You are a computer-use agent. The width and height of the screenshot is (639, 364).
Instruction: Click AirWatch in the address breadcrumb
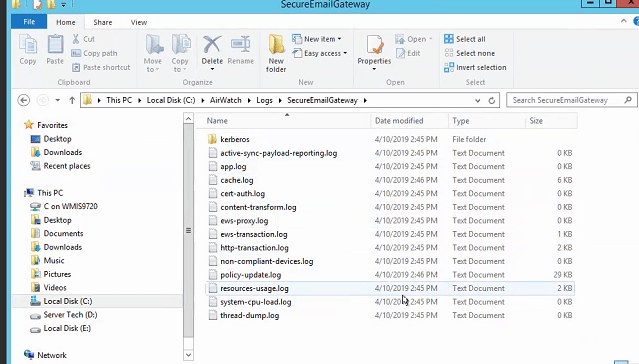[x=226, y=100]
